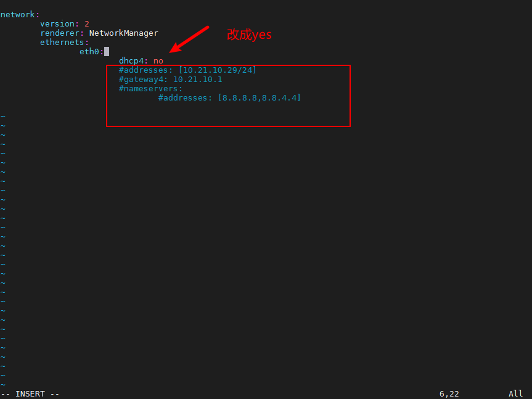Screen dimensions: 532x399
Task: Click the '#gateway4: 10.21.10.1' line
Action: pyautogui.click(x=170, y=80)
